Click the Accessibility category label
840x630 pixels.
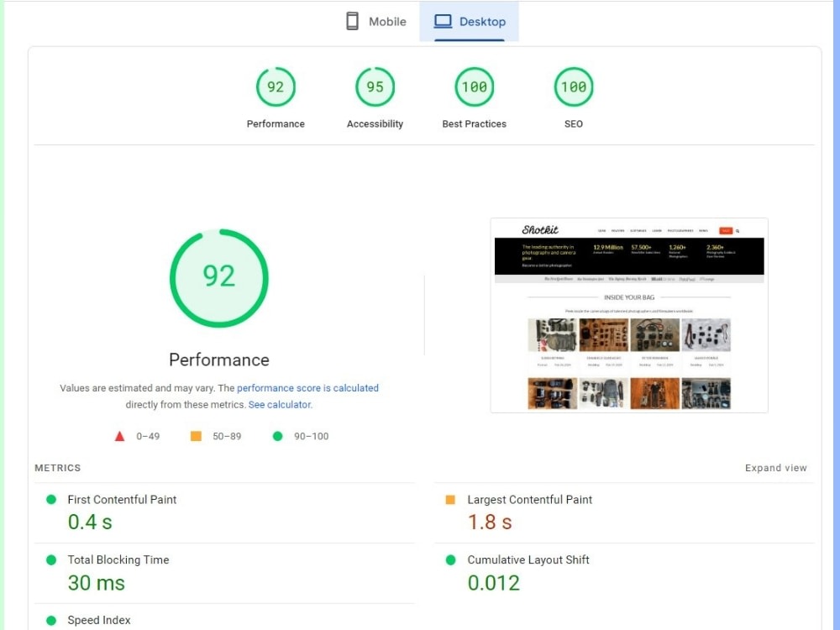[375, 123]
